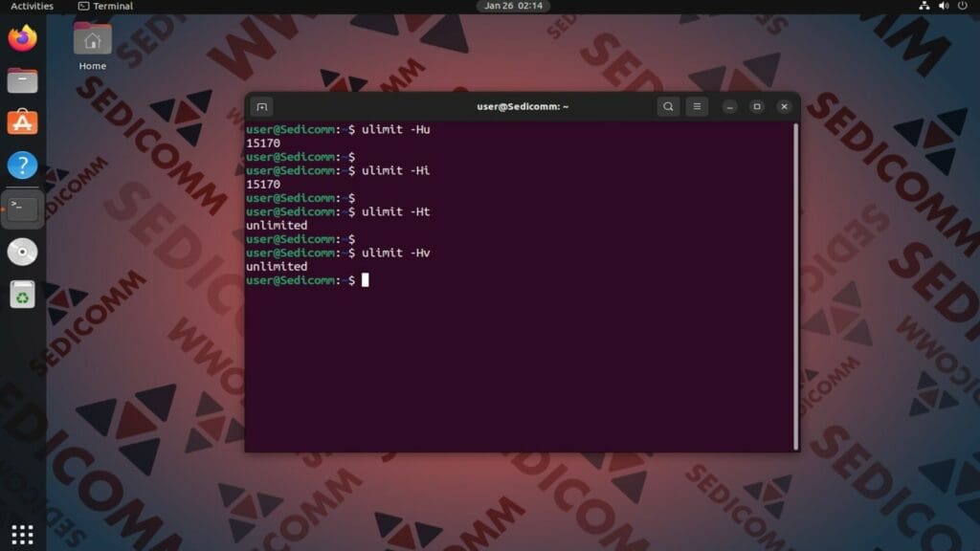980x551 pixels.
Task: Open the Home folder desktop icon
Action: [93, 46]
